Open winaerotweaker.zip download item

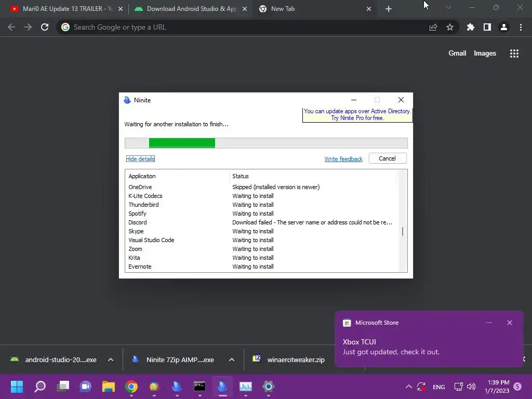tap(289, 360)
